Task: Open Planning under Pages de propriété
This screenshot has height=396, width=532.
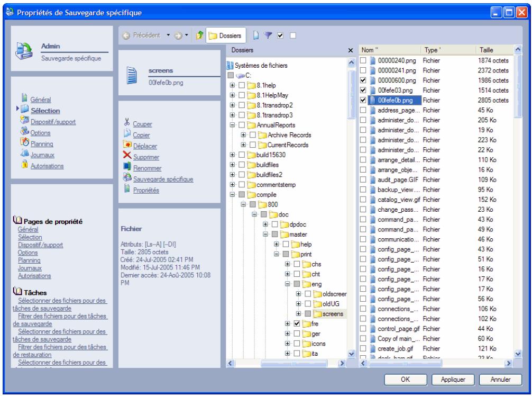Action: [x=29, y=260]
